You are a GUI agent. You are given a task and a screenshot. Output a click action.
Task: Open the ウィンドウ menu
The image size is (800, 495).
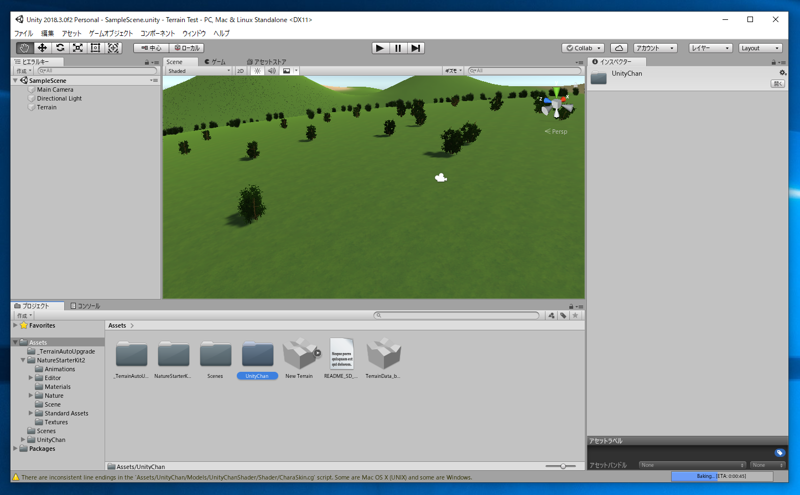(194, 33)
